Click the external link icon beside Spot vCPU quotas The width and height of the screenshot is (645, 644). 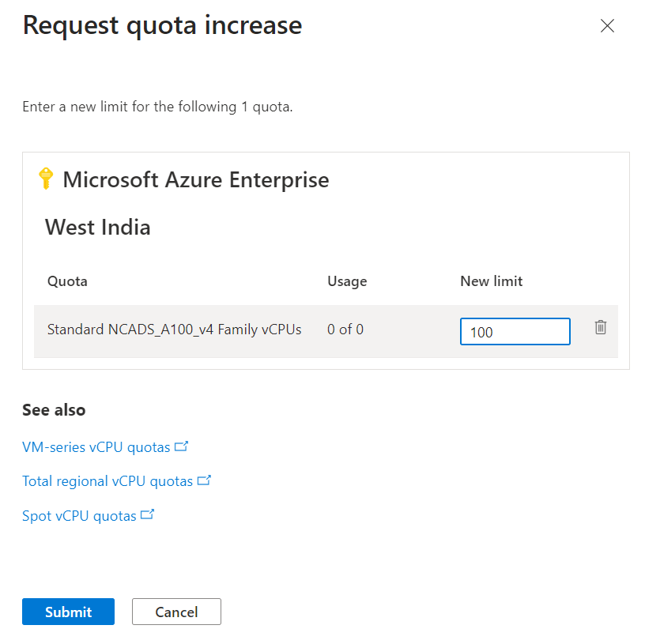pos(147,514)
